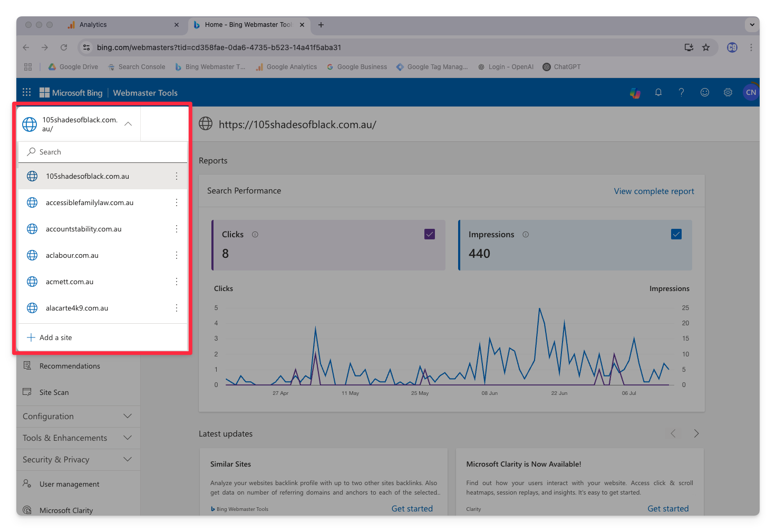This screenshot has width=776, height=532.
Task: Click the site Search input field
Action: (x=105, y=152)
